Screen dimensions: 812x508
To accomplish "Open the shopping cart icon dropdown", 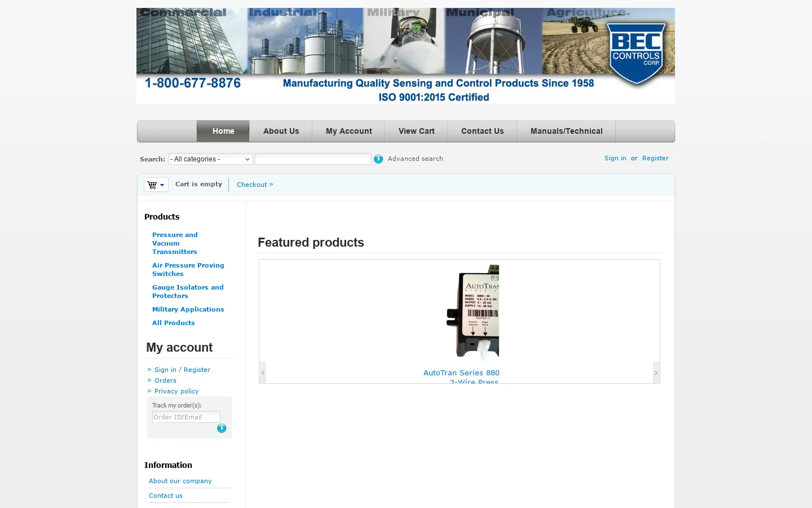I will click(x=156, y=185).
